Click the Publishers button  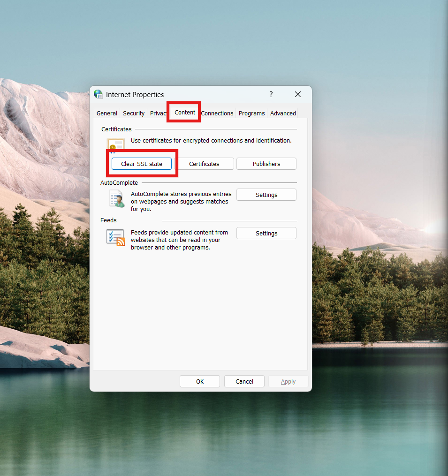[x=266, y=164]
